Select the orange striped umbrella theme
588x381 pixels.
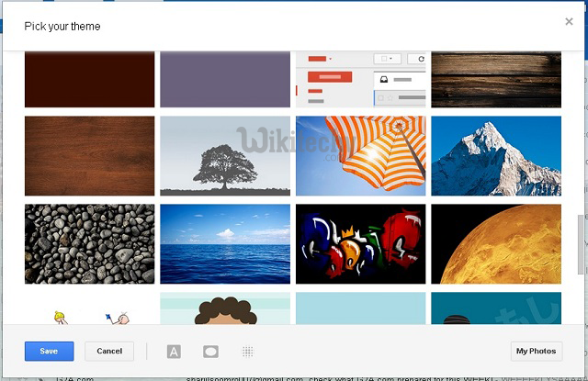tap(361, 155)
